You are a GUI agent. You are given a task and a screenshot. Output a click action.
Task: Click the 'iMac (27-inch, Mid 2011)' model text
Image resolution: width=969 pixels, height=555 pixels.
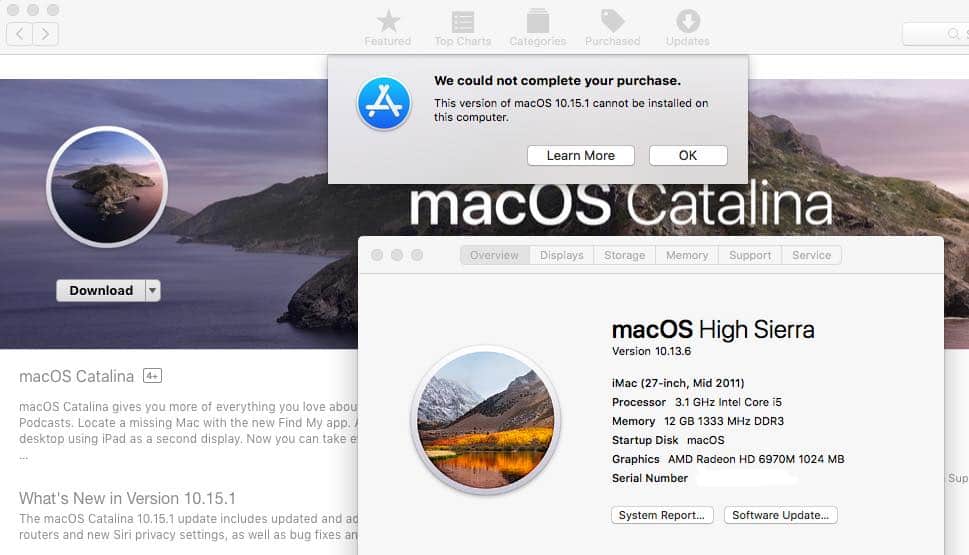point(678,383)
